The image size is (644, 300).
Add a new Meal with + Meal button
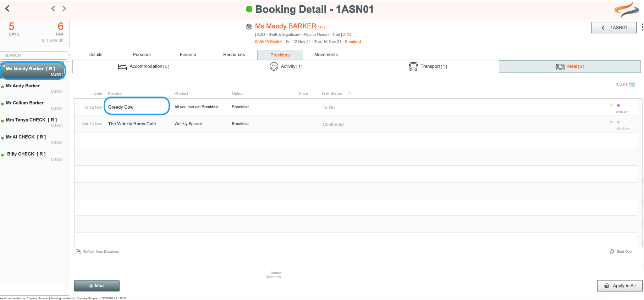pos(97,286)
